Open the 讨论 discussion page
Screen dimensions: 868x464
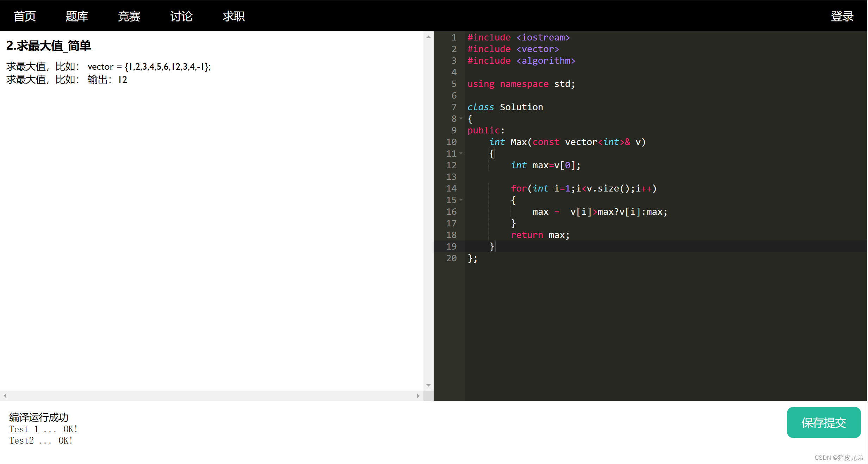tap(181, 16)
